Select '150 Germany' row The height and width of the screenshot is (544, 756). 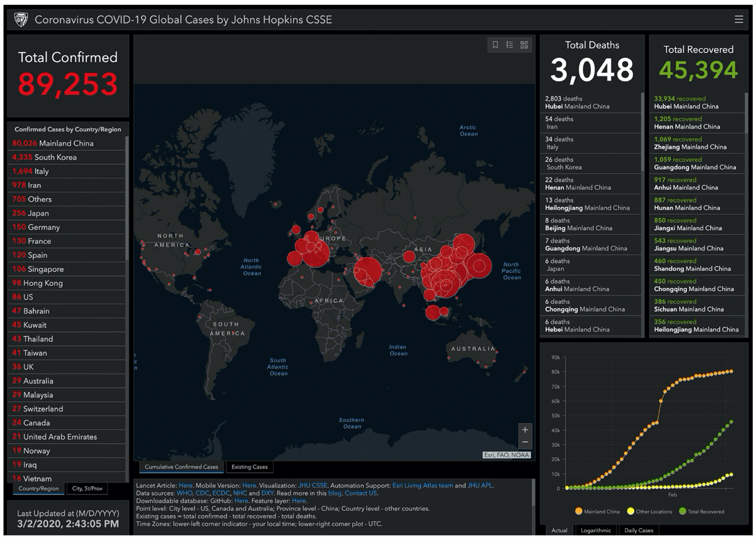[x=66, y=227]
